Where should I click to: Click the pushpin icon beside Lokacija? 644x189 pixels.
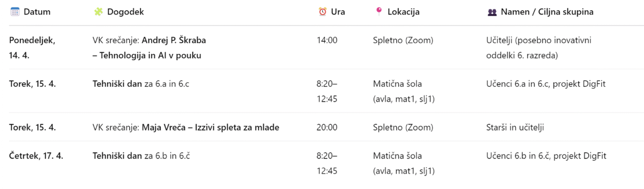click(379, 11)
